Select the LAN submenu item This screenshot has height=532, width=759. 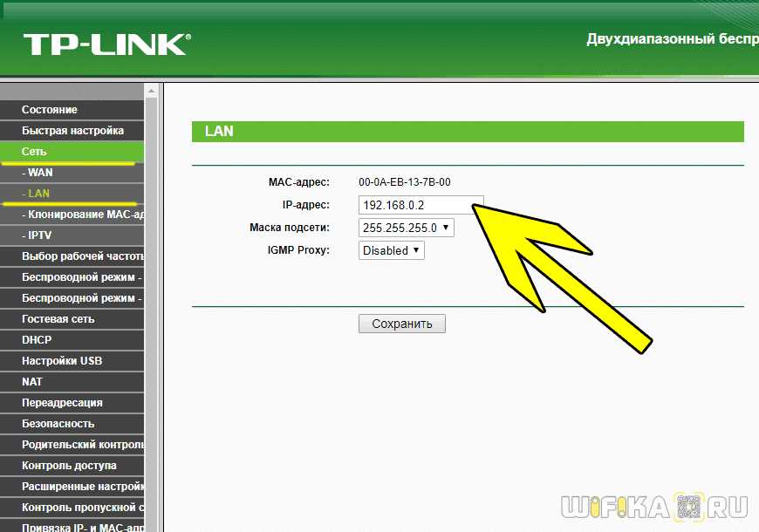coord(72,193)
